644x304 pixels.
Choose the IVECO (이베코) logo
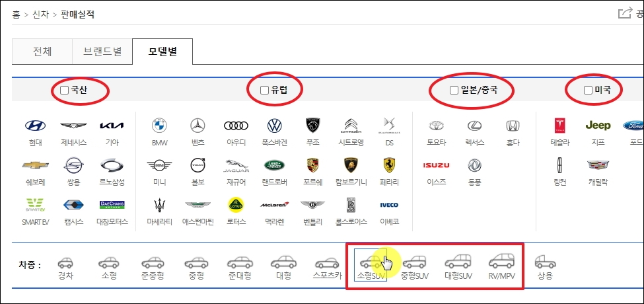[x=388, y=205]
